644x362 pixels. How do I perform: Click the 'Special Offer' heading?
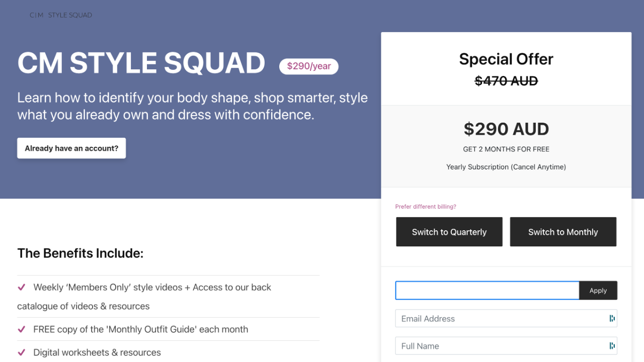pos(506,59)
